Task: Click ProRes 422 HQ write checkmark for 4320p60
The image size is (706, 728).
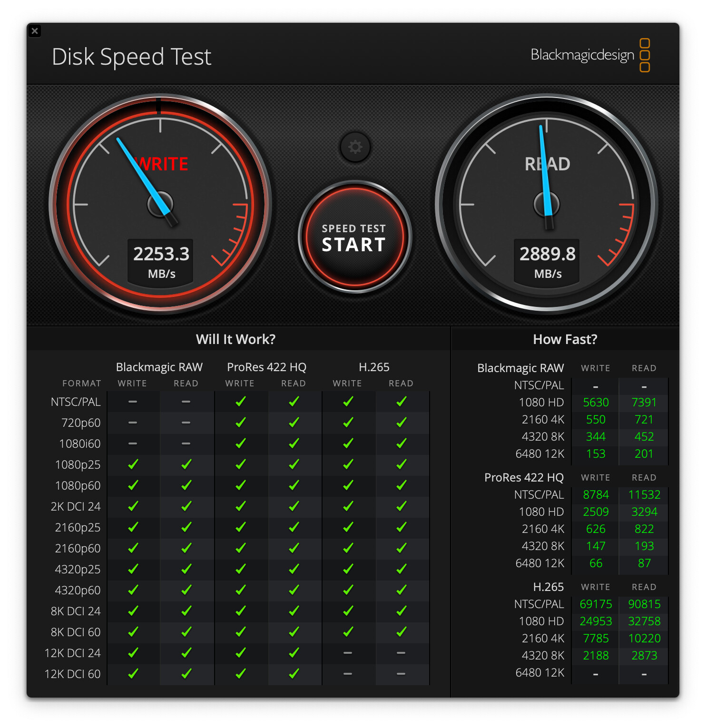Action: coord(241,590)
